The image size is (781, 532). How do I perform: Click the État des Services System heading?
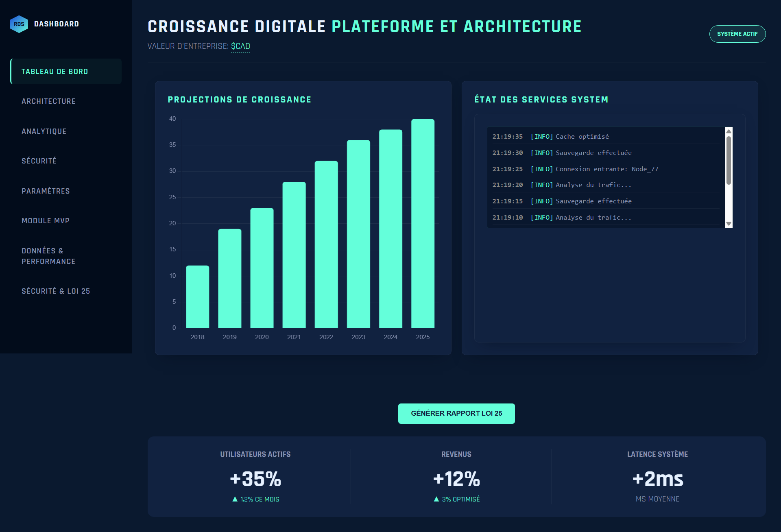pos(541,100)
